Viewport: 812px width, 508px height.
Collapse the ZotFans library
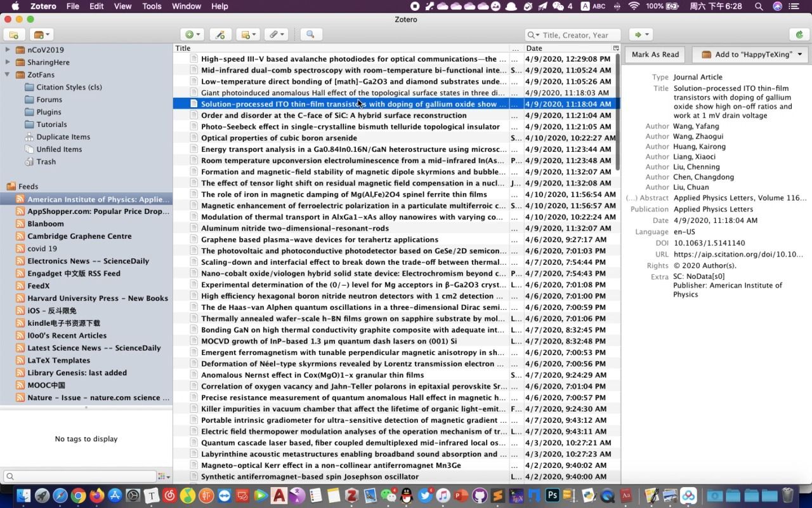(x=8, y=74)
